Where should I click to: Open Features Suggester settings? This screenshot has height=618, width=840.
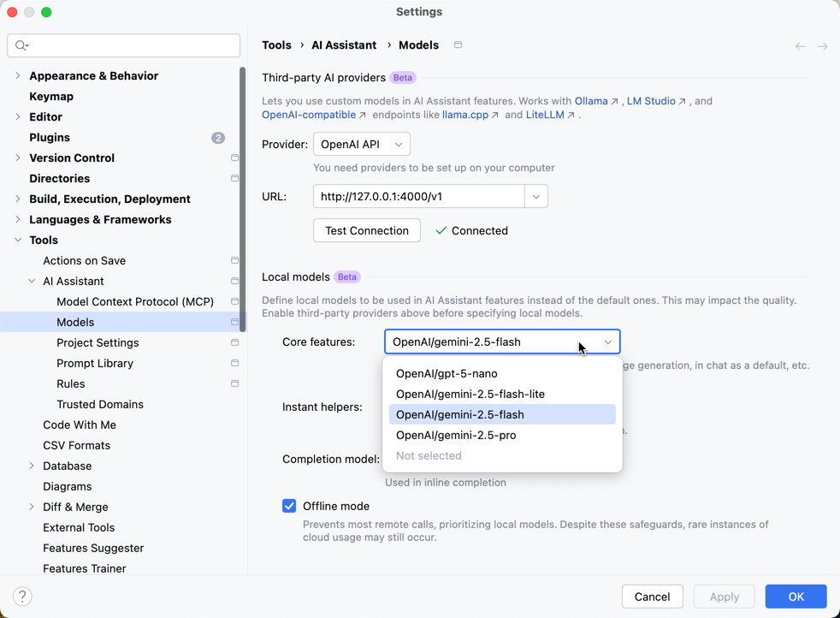tap(93, 548)
